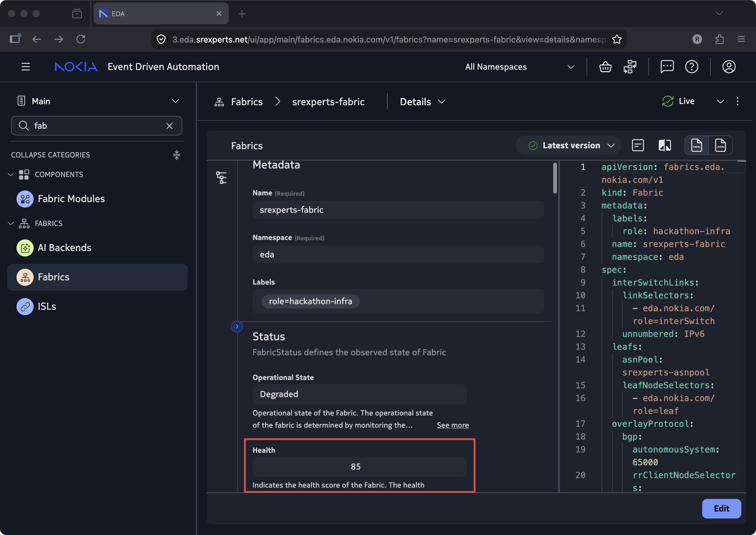Click the three-dot more options menu
Viewport: 756px width, 535px height.
[738, 101]
